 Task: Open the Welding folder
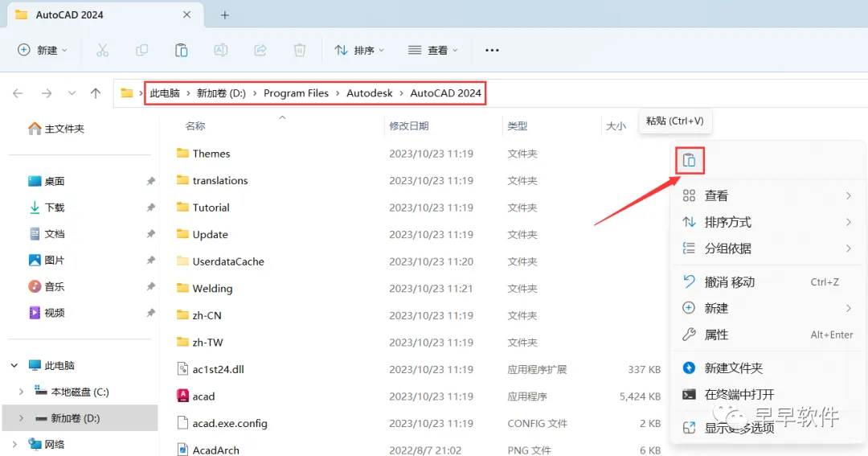pyautogui.click(x=212, y=288)
